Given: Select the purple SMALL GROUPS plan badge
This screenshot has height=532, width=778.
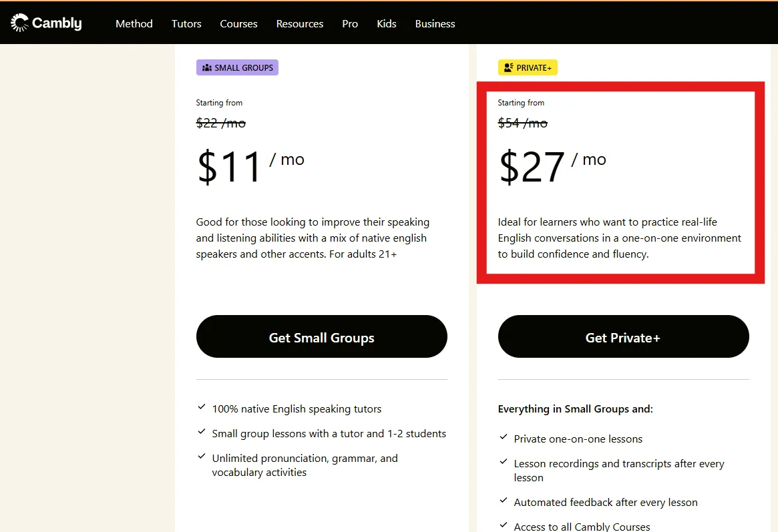Looking at the screenshot, I should point(237,67).
